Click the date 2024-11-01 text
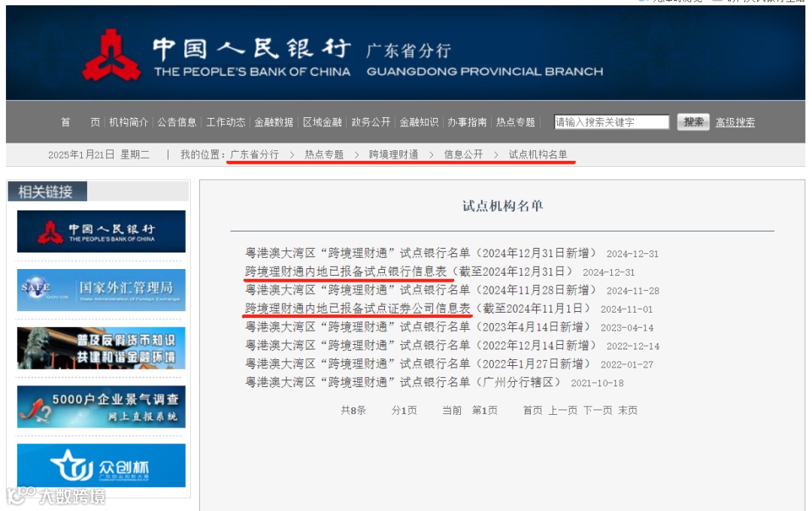The image size is (812, 511). point(626,310)
